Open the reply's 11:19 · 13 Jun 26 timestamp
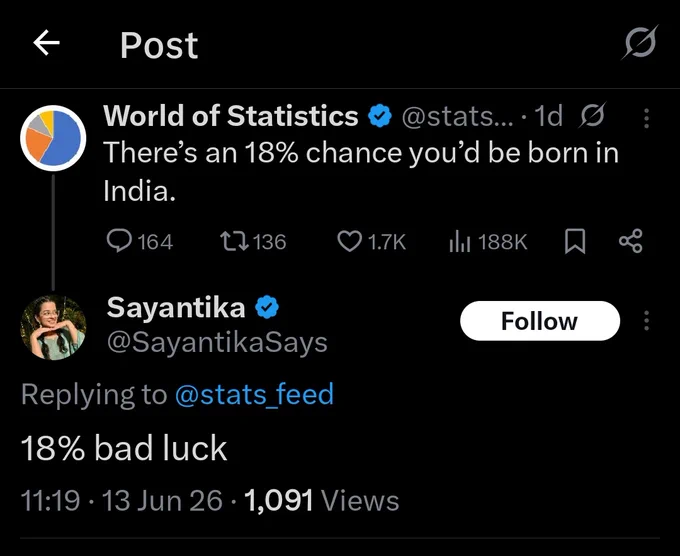This screenshot has width=680, height=556. (x=121, y=500)
